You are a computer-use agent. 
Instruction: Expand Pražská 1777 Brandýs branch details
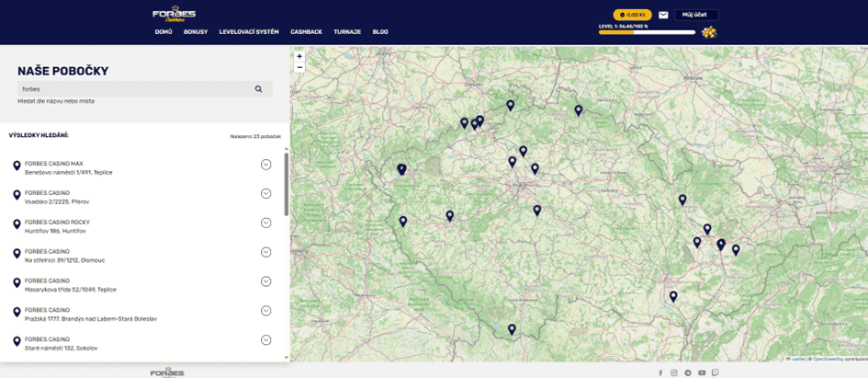tap(265, 311)
